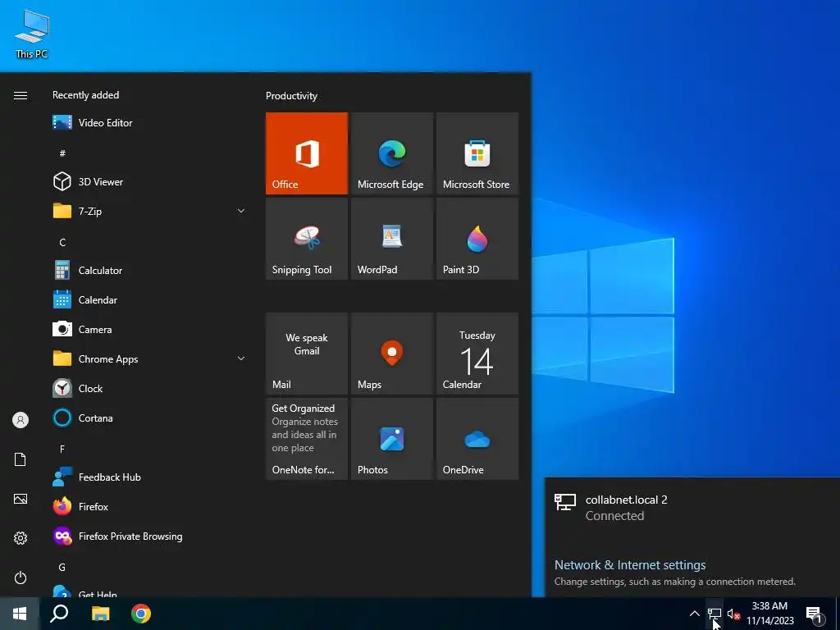Select This PC icon on the desktop
This screenshot has width=840, height=630.
click(x=32, y=34)
